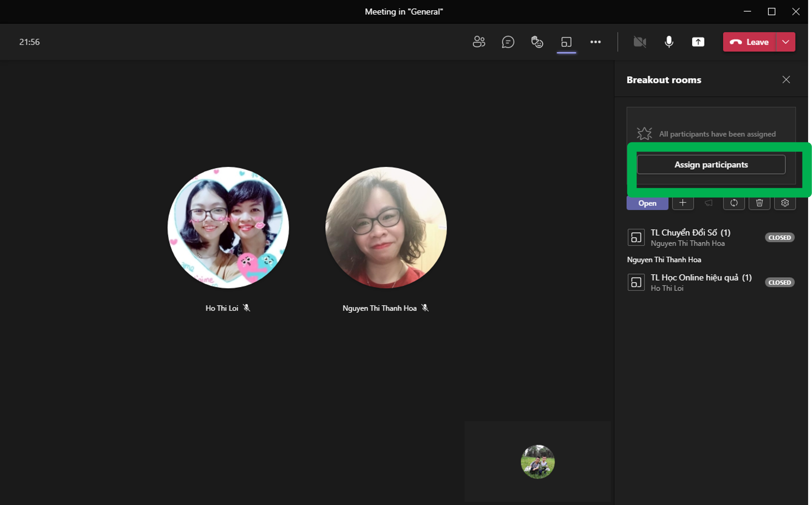Click the self-view avatar thumbnail
Screen dimensions: 812x505
tap(537, 462)
